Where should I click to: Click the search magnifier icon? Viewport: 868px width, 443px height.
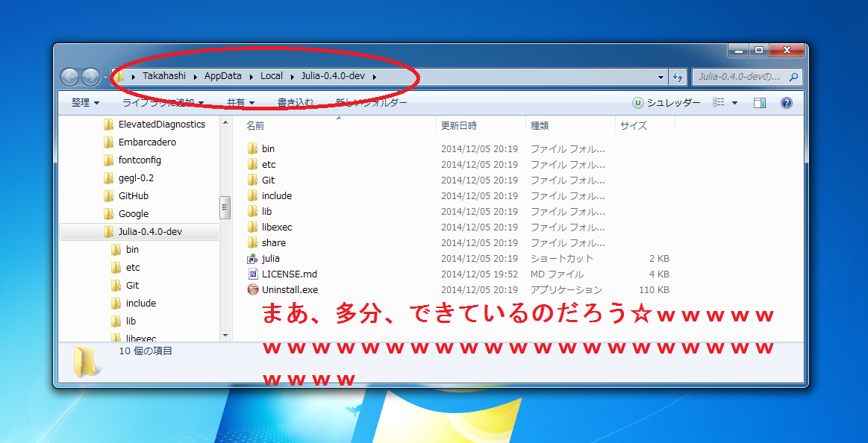pyautogui.click(x=793, y=77)
